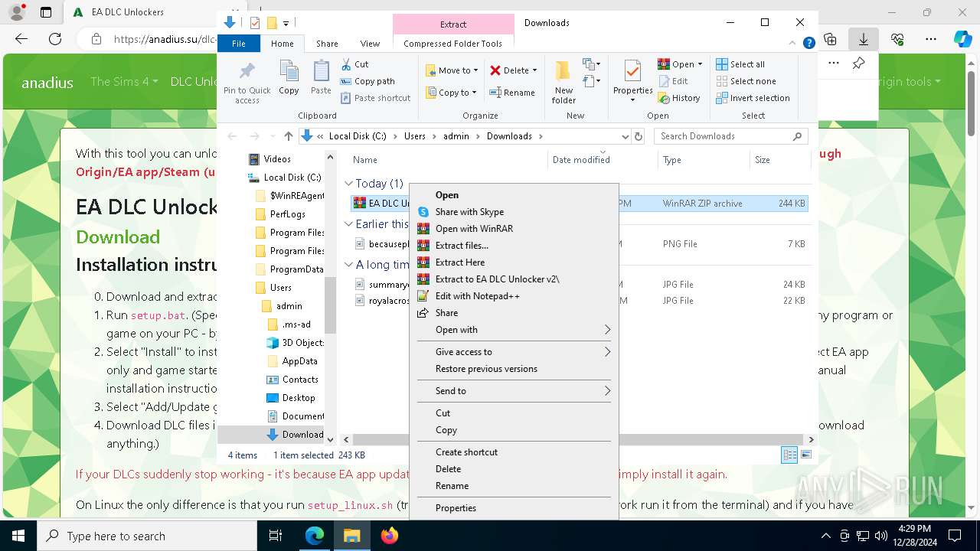Click History in ribbon
The height and width of the screenshot is (551, 980).
679,98
